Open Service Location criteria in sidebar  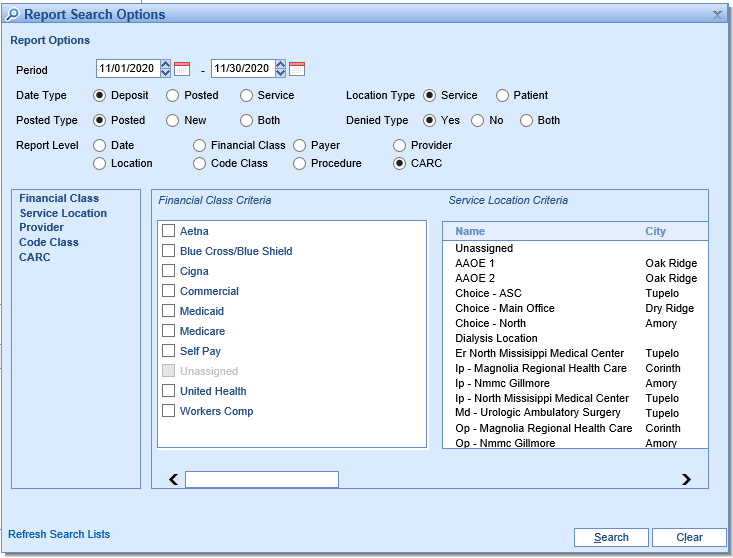pyautogui.click(x=63, y=213)
